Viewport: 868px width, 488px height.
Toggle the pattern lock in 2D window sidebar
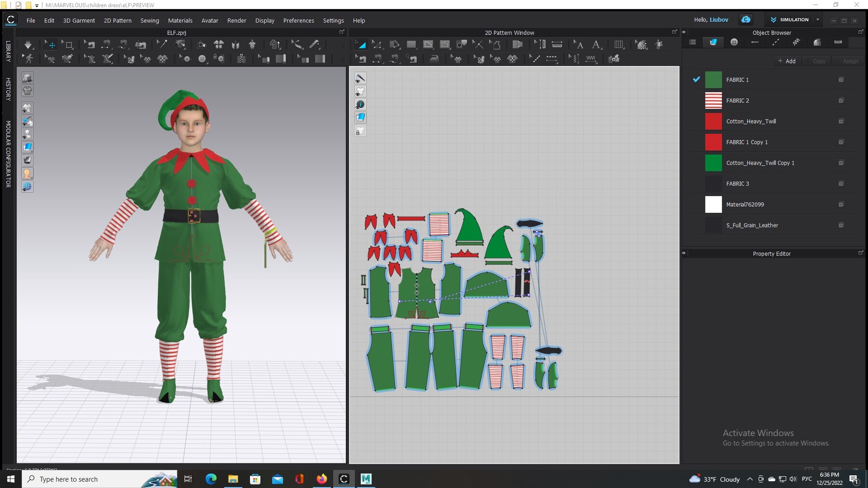click(x=360, y=131)
